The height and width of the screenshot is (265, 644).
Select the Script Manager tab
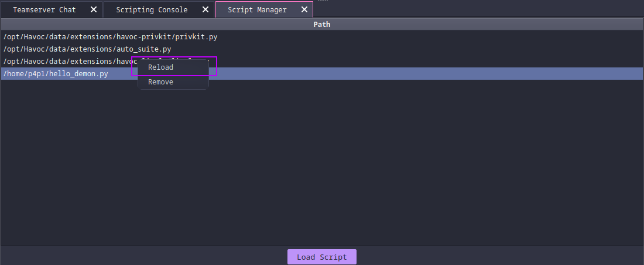point(257,10)
